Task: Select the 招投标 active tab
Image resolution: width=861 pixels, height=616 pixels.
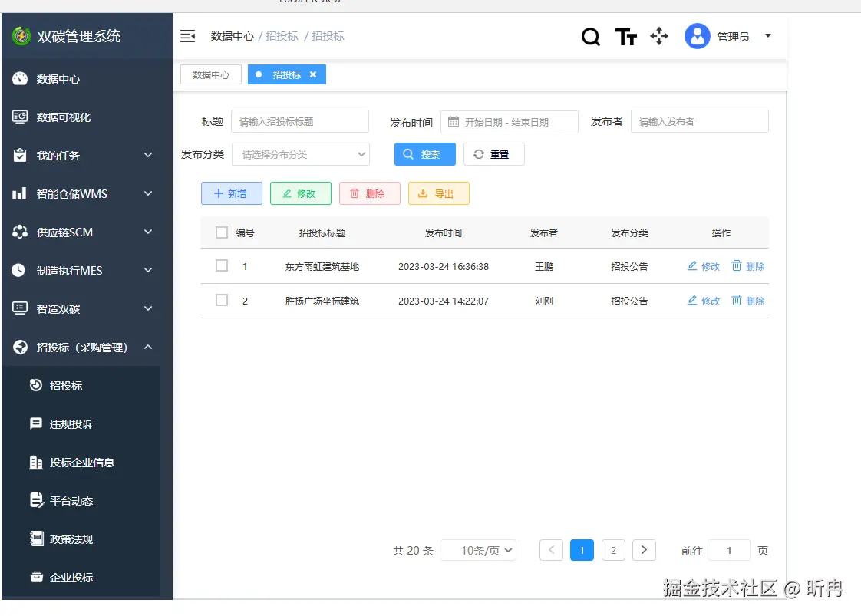Action: pyautogui.click(x=287, y=74)
